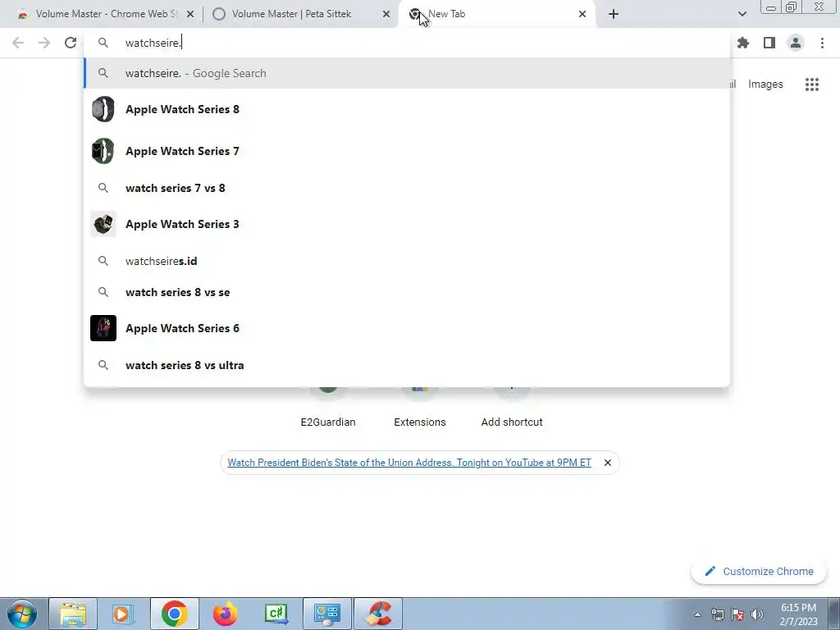Open the Action Center flag icon
The width and height of the screenshot is (840, 630).
point(737,614)
